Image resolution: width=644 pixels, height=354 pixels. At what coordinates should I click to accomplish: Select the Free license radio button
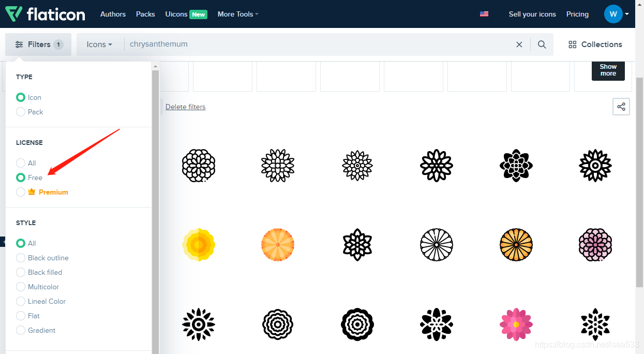[21, 178]
